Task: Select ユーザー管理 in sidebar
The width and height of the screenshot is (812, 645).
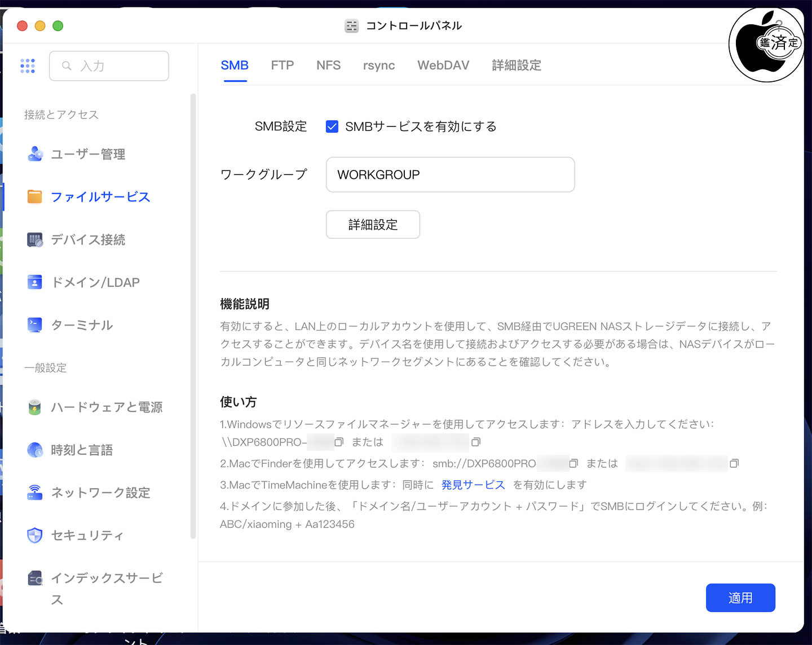Action: 88,154
